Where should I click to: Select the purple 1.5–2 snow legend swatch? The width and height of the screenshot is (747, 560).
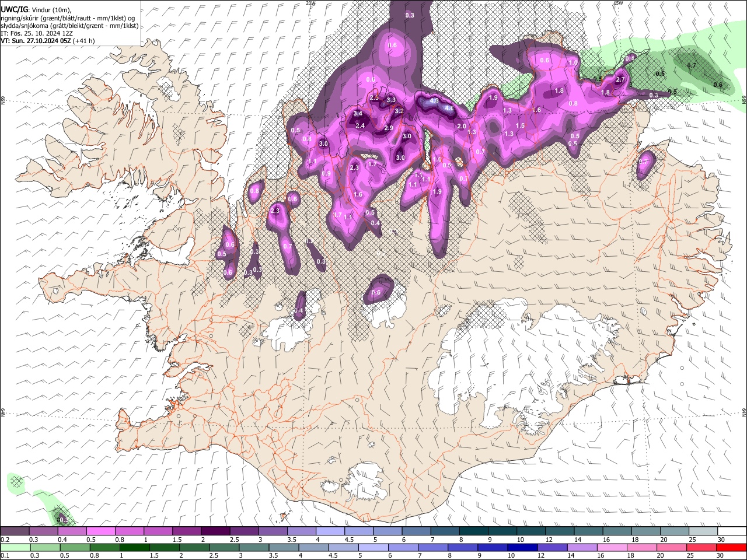coord(187,531)
